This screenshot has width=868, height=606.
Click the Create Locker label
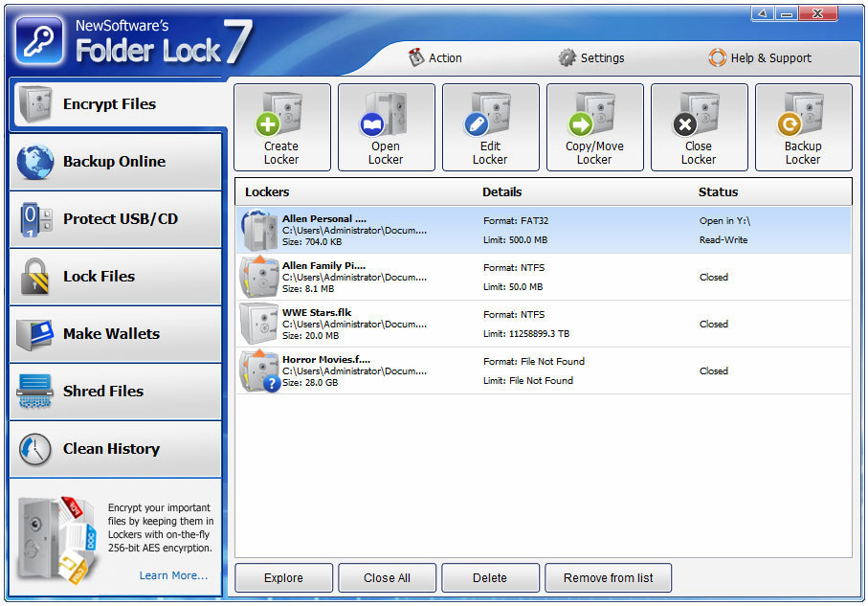(281, 153)
